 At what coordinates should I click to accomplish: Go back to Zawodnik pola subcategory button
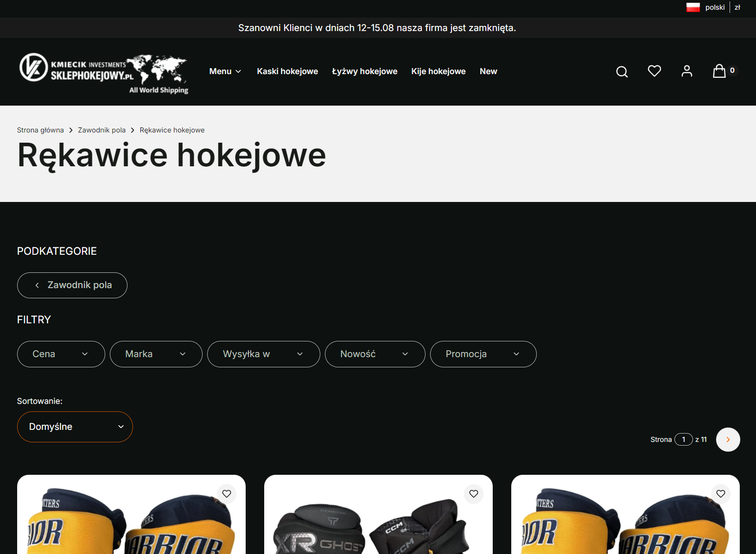pos(72,285)
